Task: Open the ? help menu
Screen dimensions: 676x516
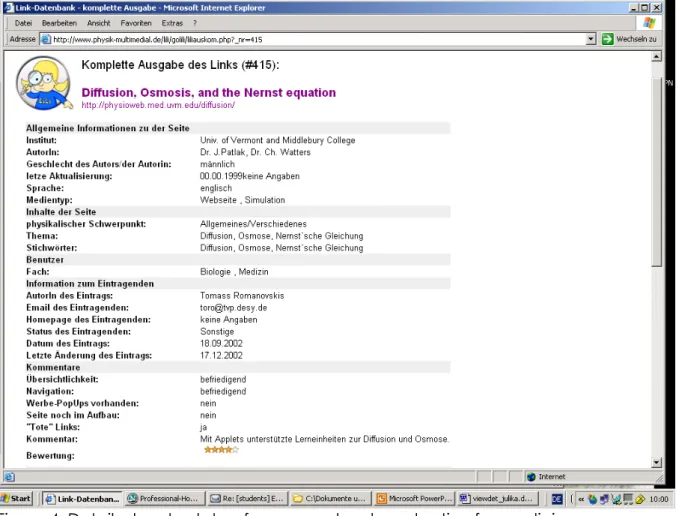Action: pos(195,23)
